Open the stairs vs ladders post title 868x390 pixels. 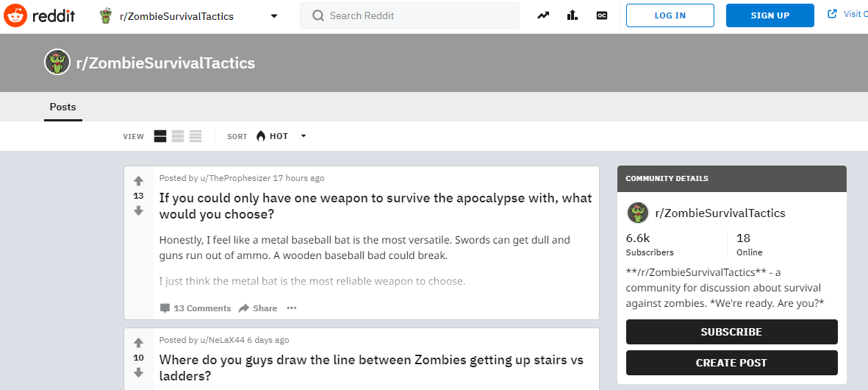pyautogui.click(x=371, y=368)
